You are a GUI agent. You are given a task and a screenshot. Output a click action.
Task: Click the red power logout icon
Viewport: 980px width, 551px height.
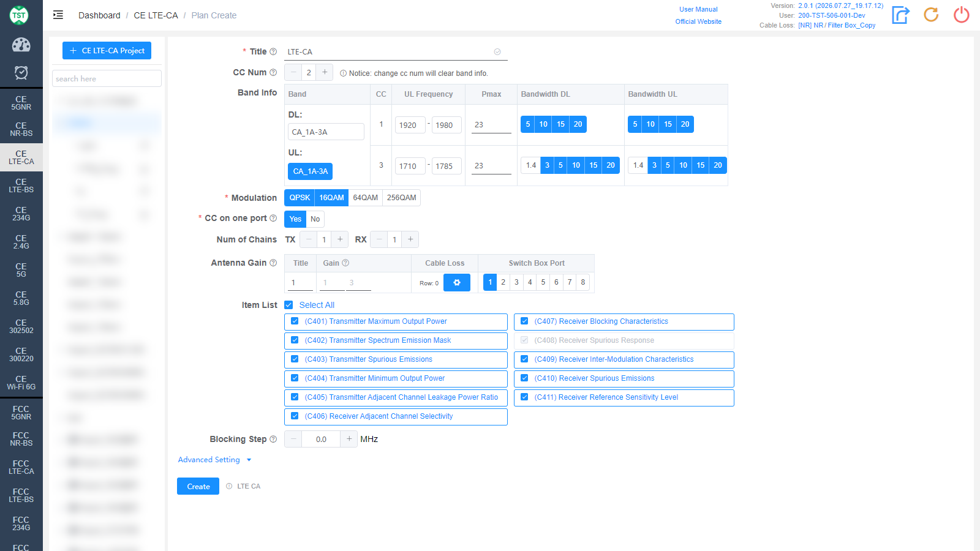pyautogui.click(x=962, y=15)
